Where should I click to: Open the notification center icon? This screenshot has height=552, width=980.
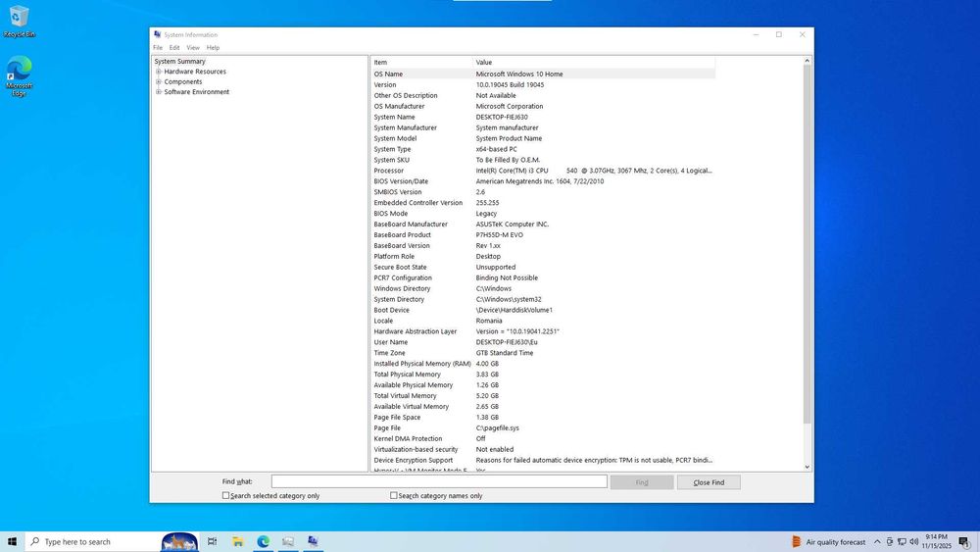964,542
